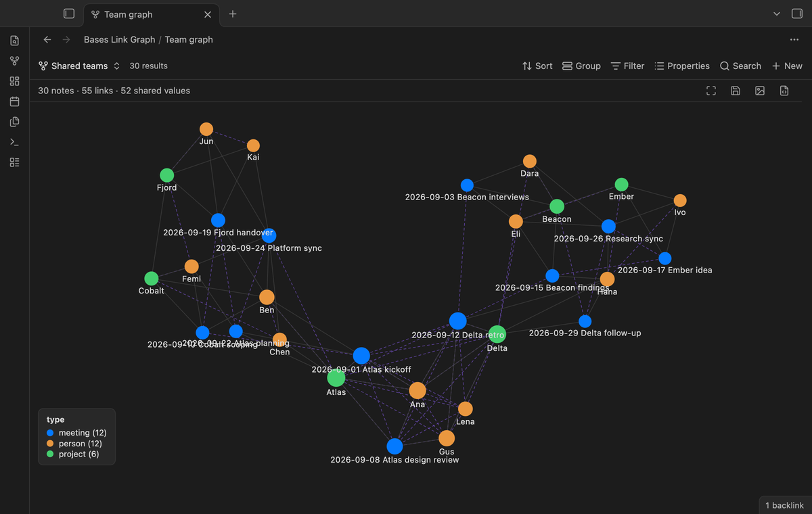Open Bases Link Graph breadcrumb

click(120, 39)
